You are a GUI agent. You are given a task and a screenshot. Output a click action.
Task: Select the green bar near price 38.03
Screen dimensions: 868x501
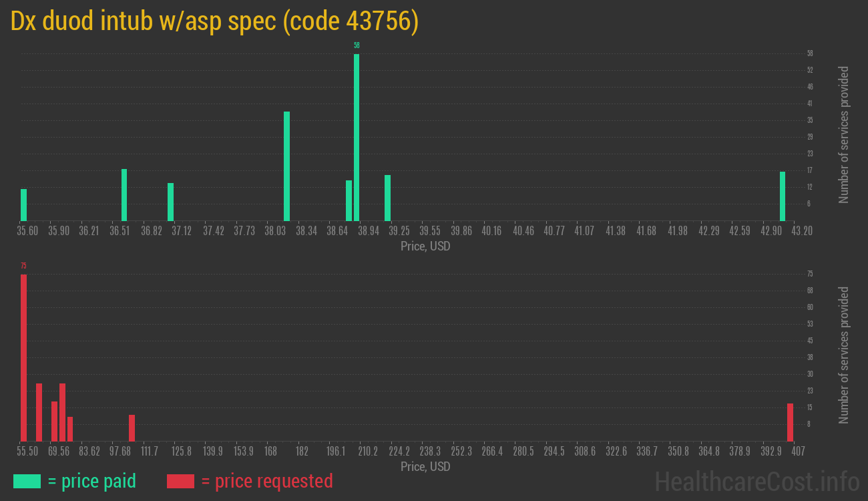[x=286, y=166]
